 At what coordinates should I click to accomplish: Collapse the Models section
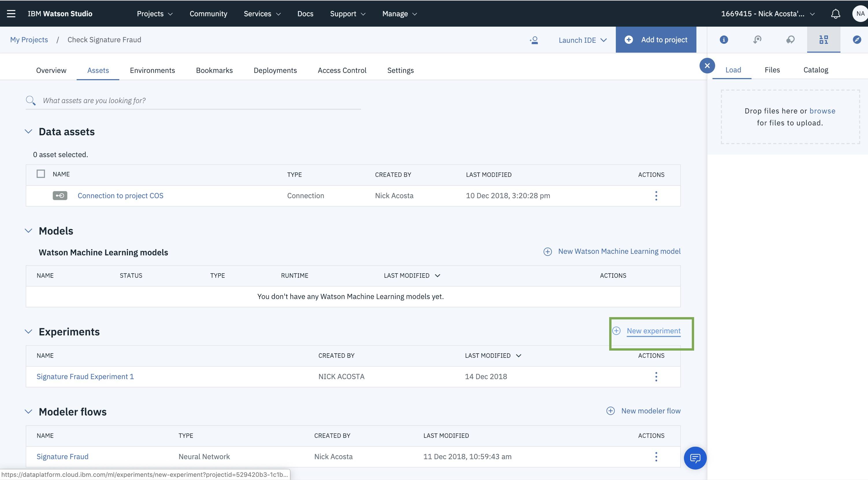pos(28,231)
